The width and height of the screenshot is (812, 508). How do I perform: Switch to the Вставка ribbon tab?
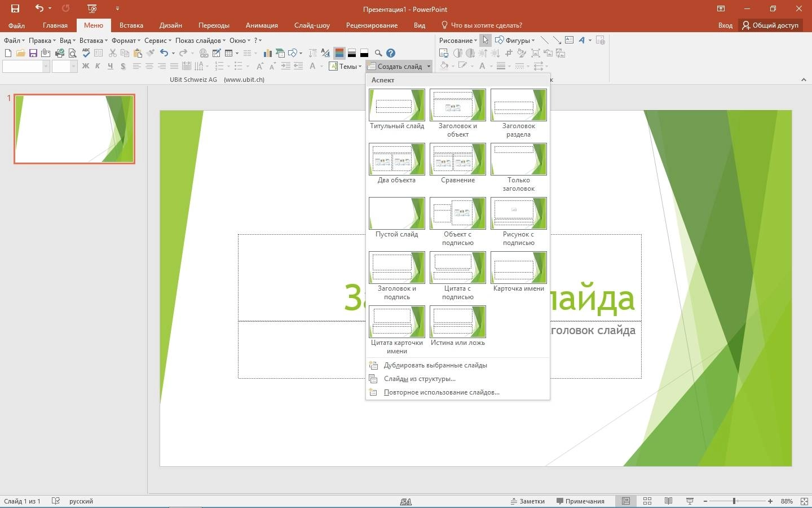click(x=131, y=25)
